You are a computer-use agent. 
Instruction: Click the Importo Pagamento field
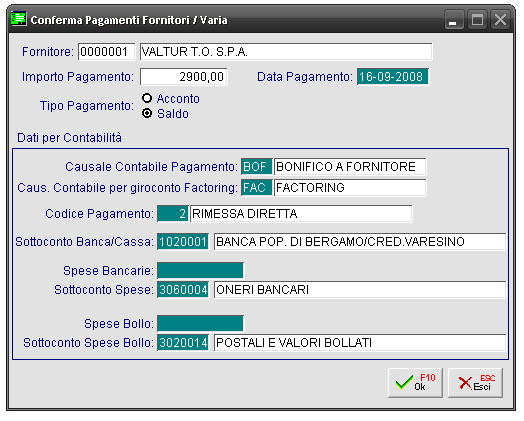tap(183, 77)
